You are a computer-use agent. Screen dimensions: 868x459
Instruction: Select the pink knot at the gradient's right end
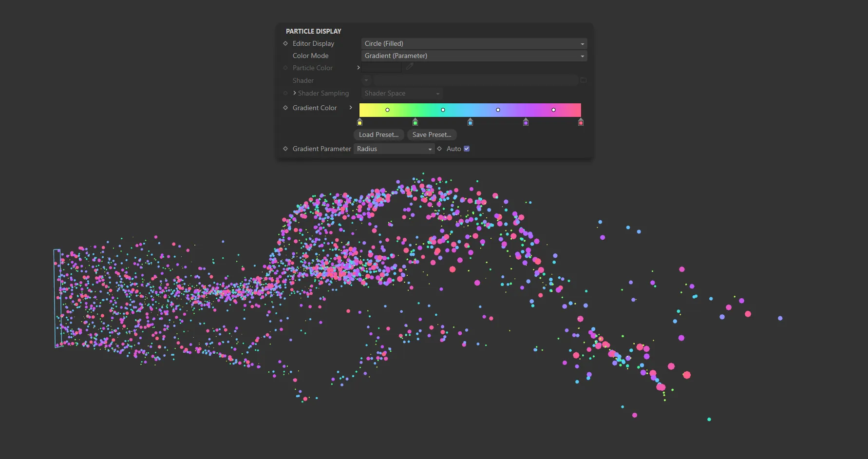pos(581,122)
